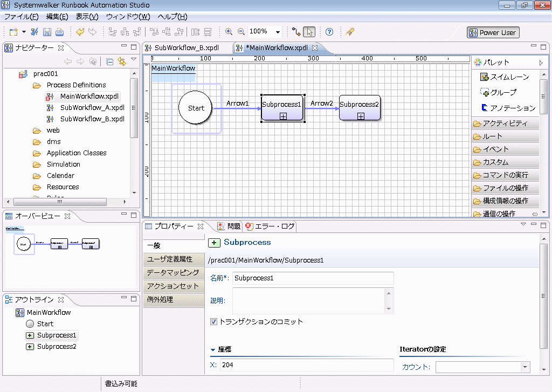This screenshot has width=552, height=392.
Task: Click the New item toolbar icon
Action: click(x=13, y=32)
